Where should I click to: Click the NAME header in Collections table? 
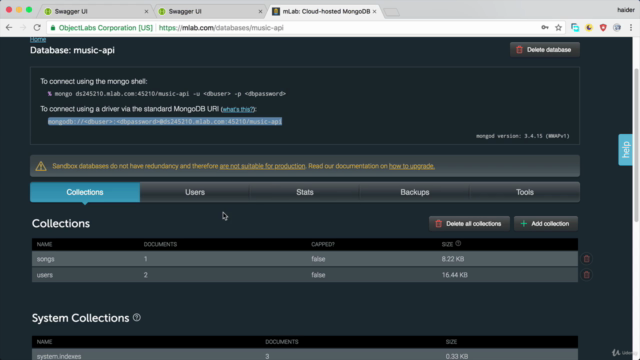[44, 244]
